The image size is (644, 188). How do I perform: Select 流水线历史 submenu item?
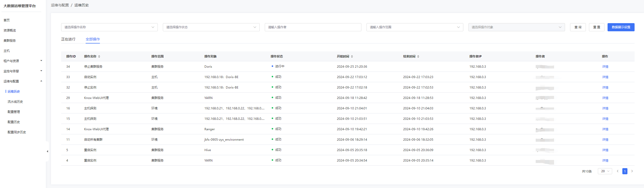pos(15,102)
